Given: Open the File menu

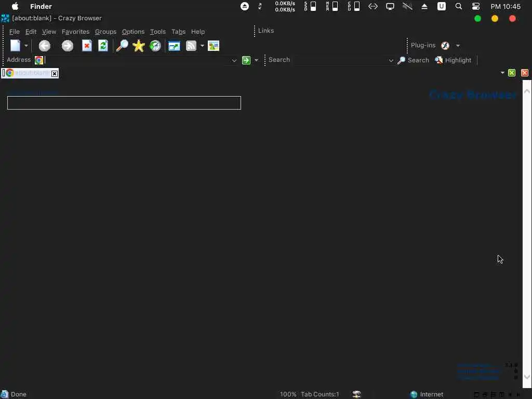Looking at the screenshot, I should point(14,32).
